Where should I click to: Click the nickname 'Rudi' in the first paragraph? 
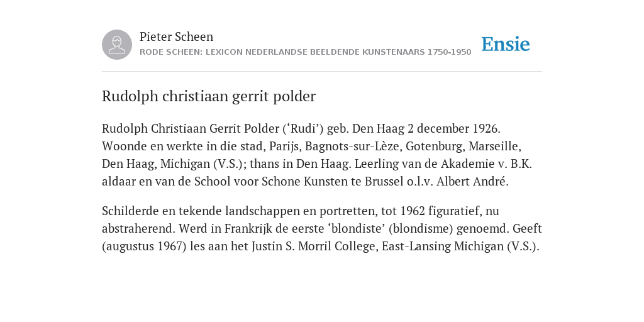coord(303,128)
